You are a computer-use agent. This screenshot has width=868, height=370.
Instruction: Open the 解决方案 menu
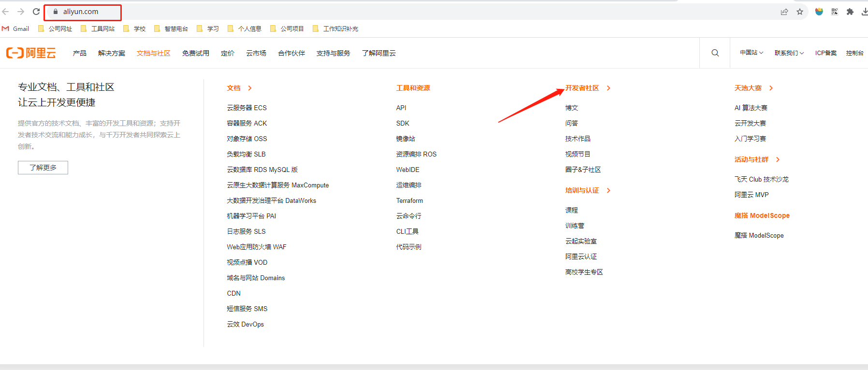112,53
